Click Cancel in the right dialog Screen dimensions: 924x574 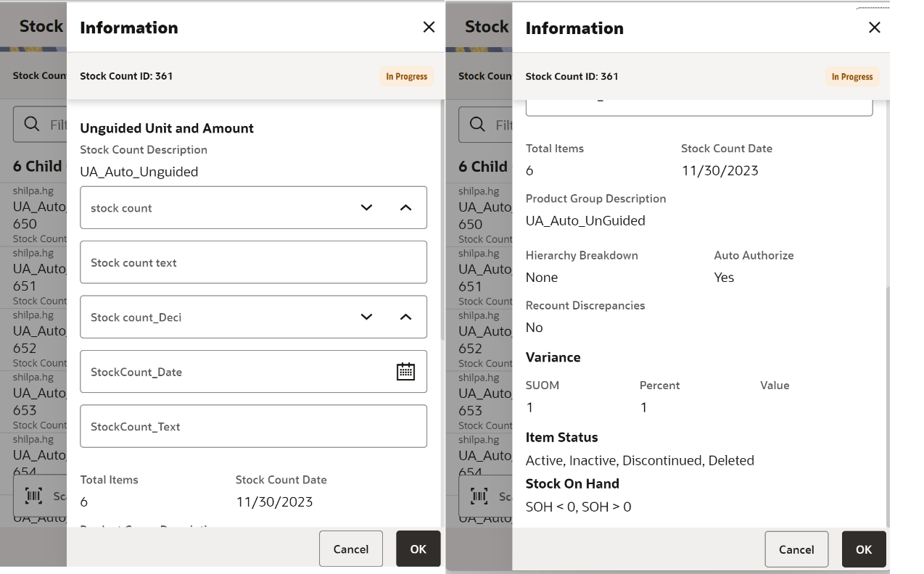click(x=796, y=549)
